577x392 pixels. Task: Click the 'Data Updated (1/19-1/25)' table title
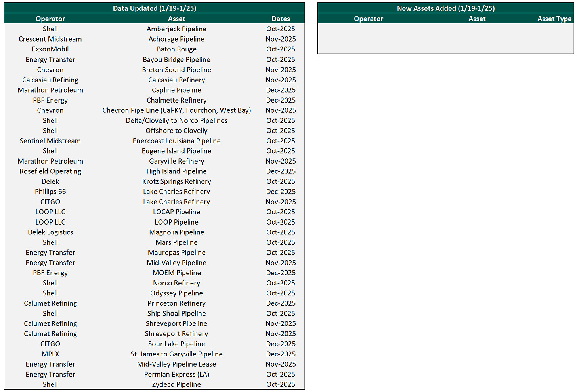155,8
